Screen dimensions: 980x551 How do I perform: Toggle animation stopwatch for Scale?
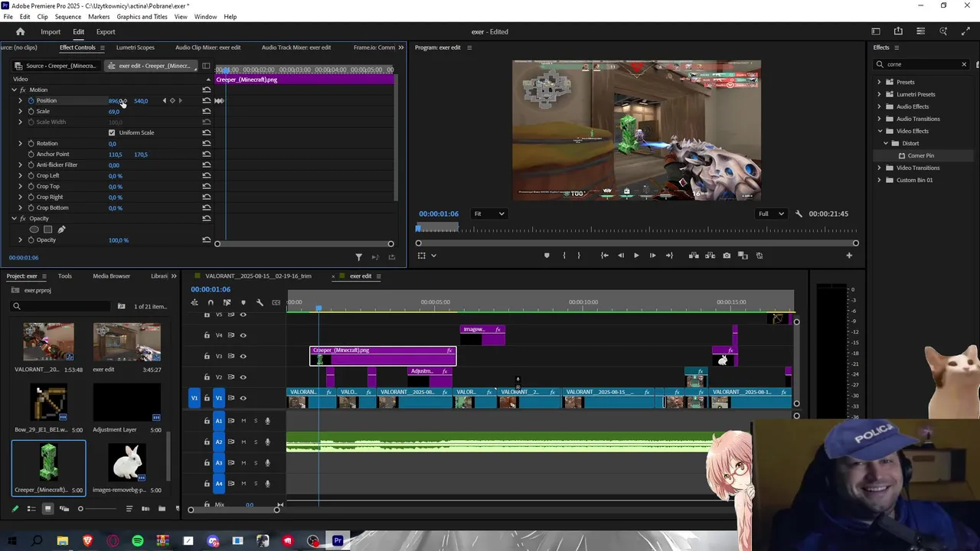[31, 111]
